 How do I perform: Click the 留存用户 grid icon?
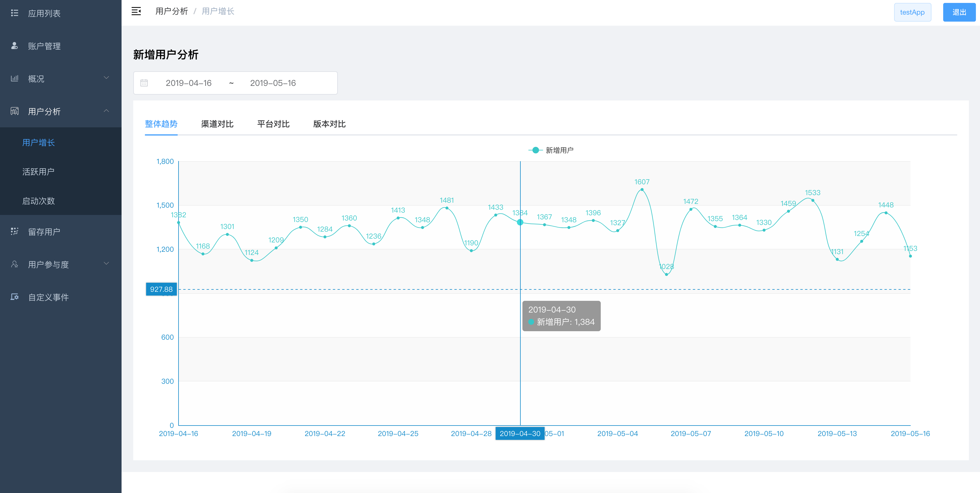tap(14, 231)
